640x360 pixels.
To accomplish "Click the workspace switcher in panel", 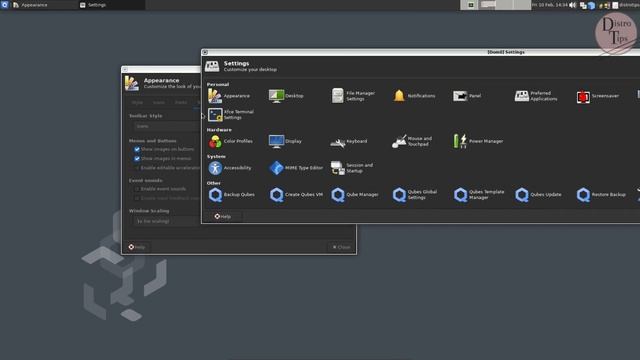I will tap(496, 5).
